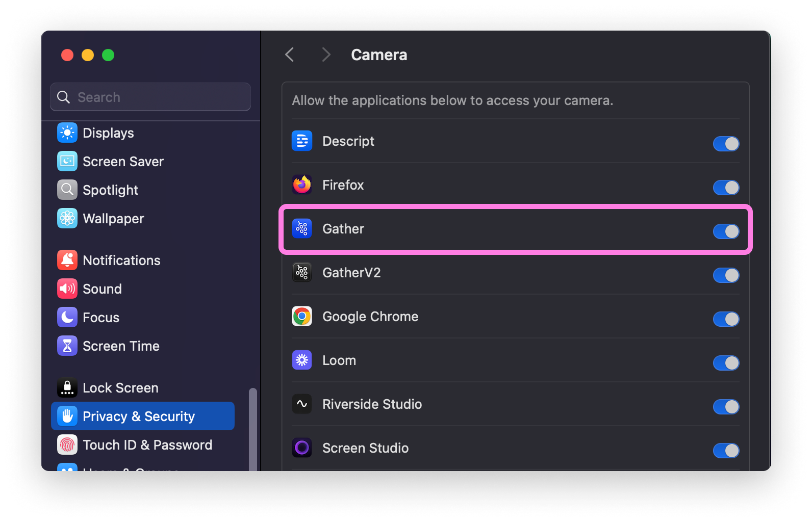Open the Privacy & Security section
The height and width of the screenshot is (522, 812).
pyautogui.click(x=139, y=416)
